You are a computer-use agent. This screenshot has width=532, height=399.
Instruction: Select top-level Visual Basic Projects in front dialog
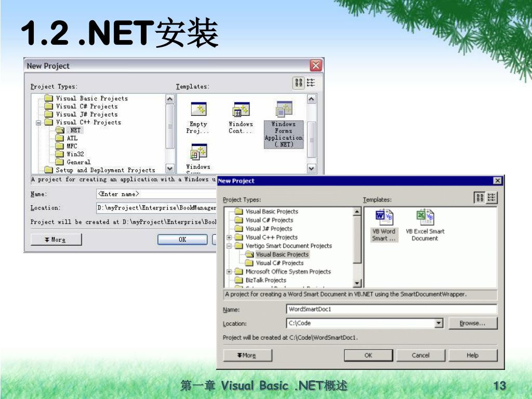click(x=267, y=211)
